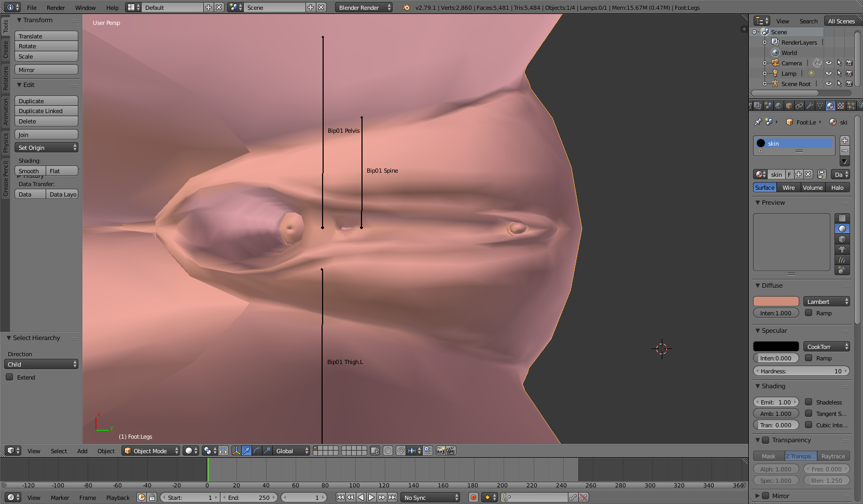Add a new material slot
The width and height of the screenshot is (863, 504).
[845, 141]
